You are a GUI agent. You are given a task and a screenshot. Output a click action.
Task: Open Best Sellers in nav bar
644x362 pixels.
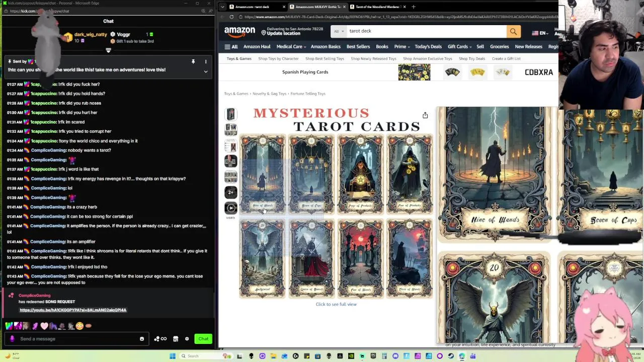(358, 47)
